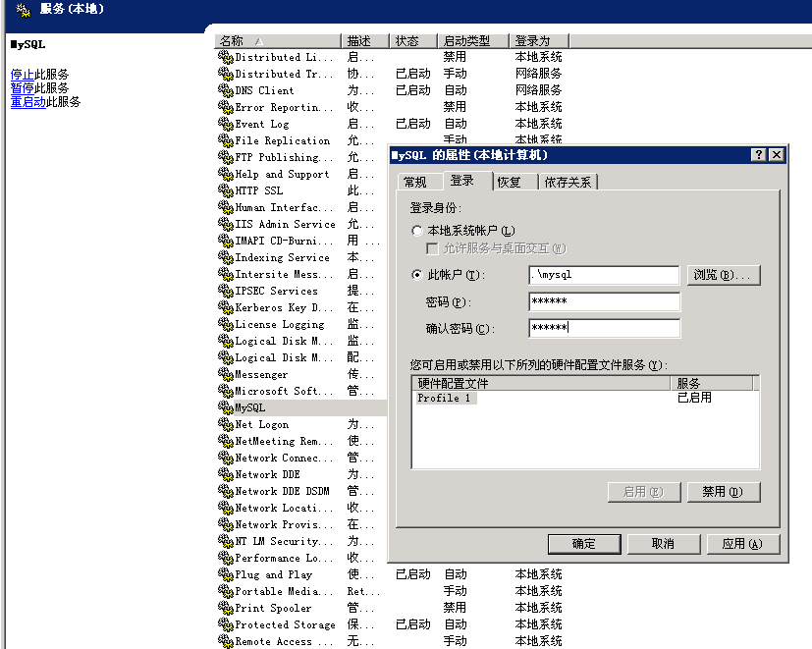Click the 暂停 service link
The width and height of the screenshot is (812, 649).
23,87
